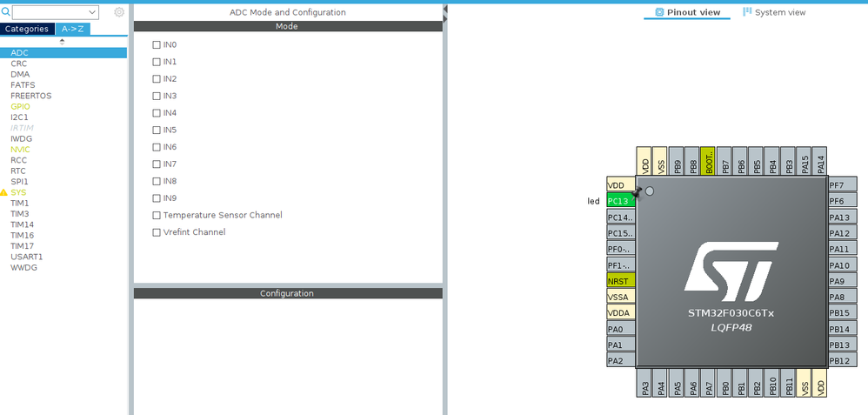Image resolution: width=868 pixels, height=415 pixels.
Task: Click the PA1 pin
Action: coord(620,345)
